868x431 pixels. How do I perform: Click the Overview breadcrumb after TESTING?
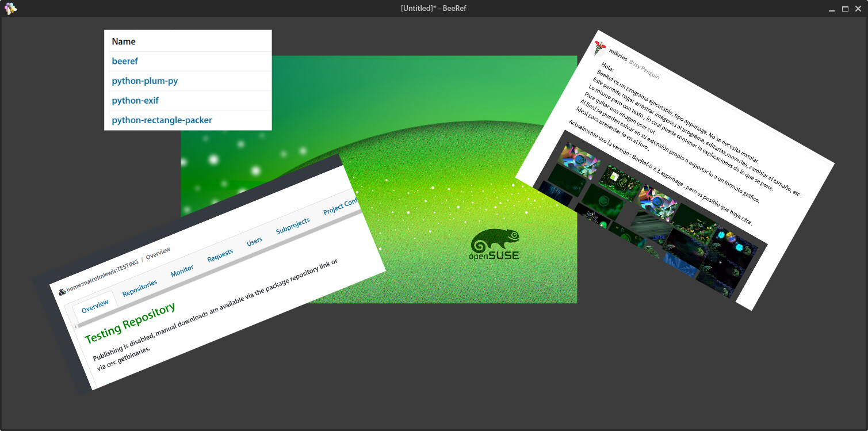pos(158,253)
